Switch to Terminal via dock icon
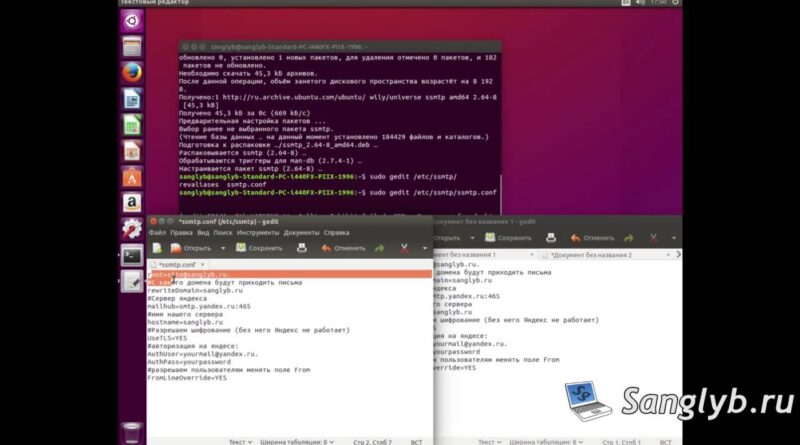800x445 pixels. pyautogui.click(x=132, y=255)
